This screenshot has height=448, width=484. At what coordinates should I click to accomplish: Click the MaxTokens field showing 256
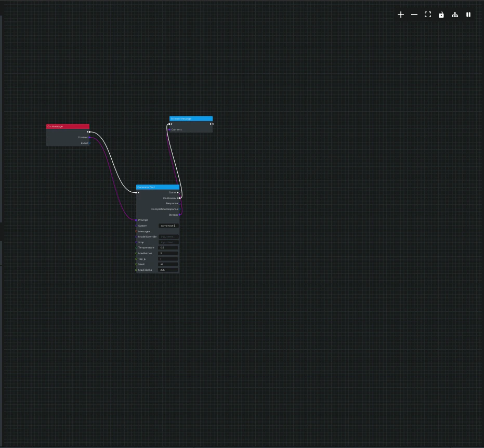pyautogui.click(x=167, y=270)
